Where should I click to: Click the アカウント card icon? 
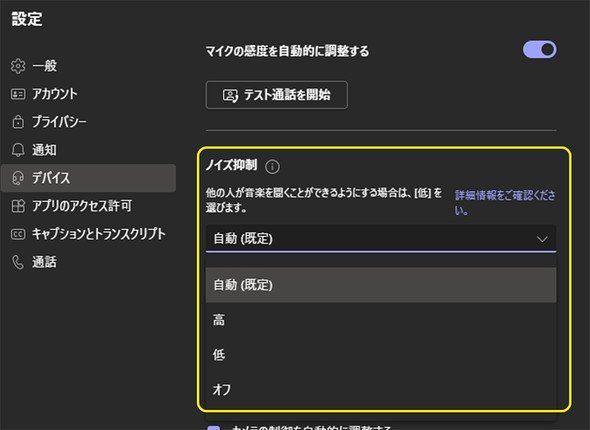18,94
